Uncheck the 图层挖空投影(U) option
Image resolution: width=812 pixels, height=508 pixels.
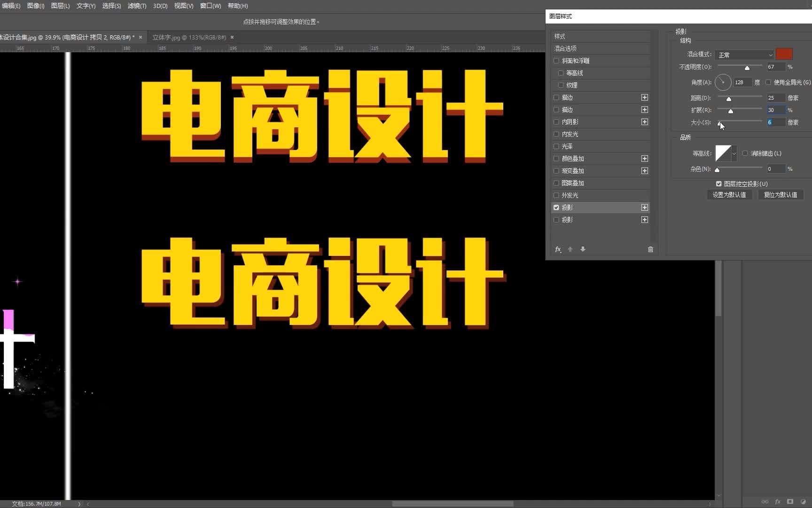point(718,184)
